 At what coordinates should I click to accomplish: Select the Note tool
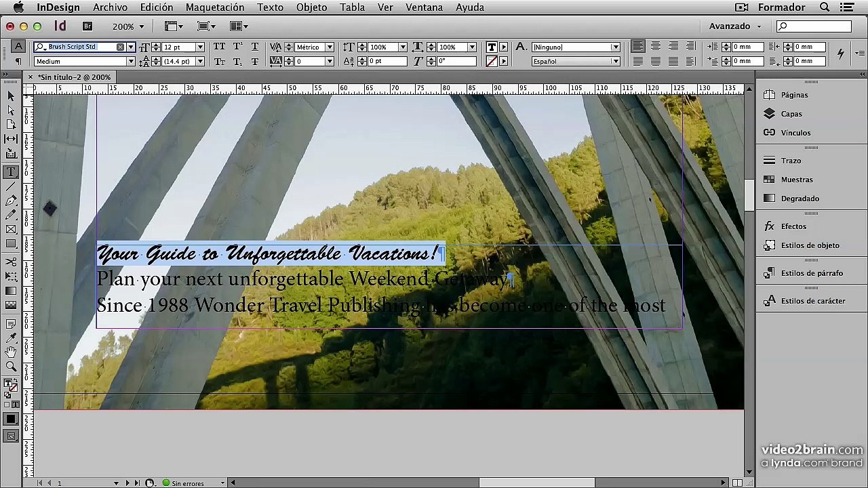(x=11, y=324)
